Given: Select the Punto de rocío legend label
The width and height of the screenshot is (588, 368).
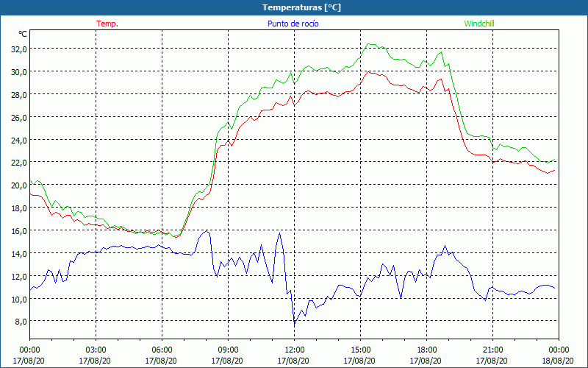Looking at the screenshot, I should pos(293,24).
